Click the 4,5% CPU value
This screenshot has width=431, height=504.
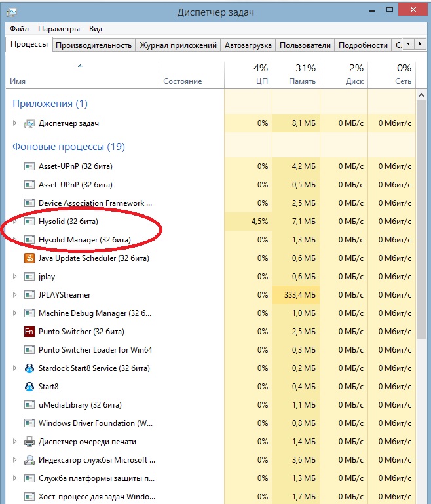pos(259,222)
